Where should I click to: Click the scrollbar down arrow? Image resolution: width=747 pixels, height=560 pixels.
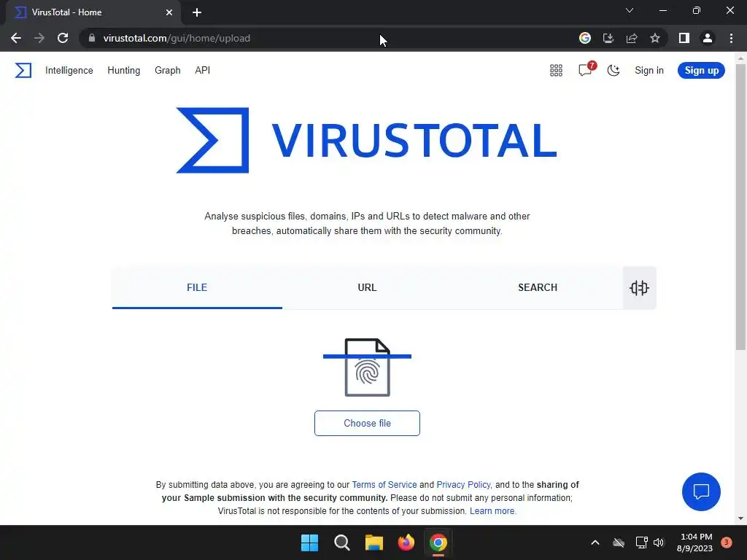coord(740,518)
